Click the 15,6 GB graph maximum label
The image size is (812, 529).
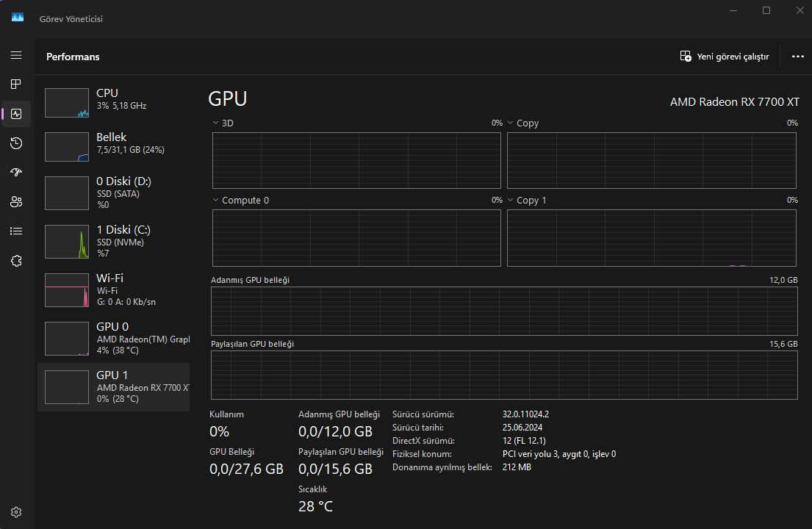pos(783,344)
